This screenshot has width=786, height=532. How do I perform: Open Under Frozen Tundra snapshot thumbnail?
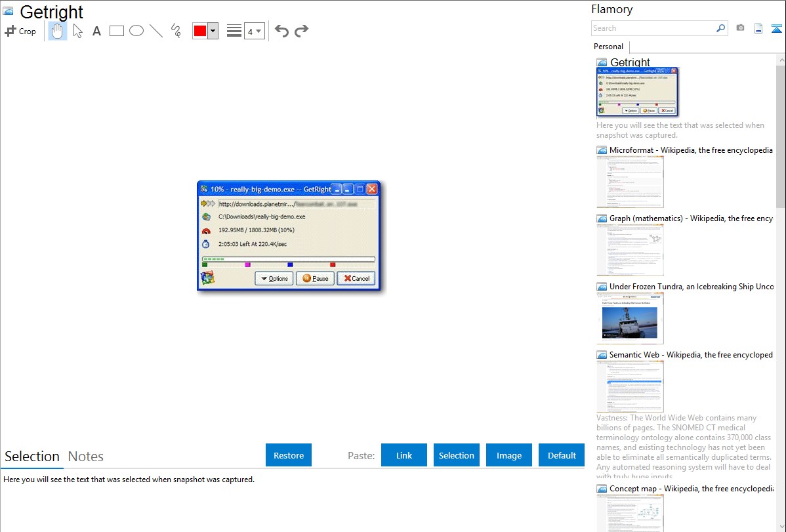point(630,318)
